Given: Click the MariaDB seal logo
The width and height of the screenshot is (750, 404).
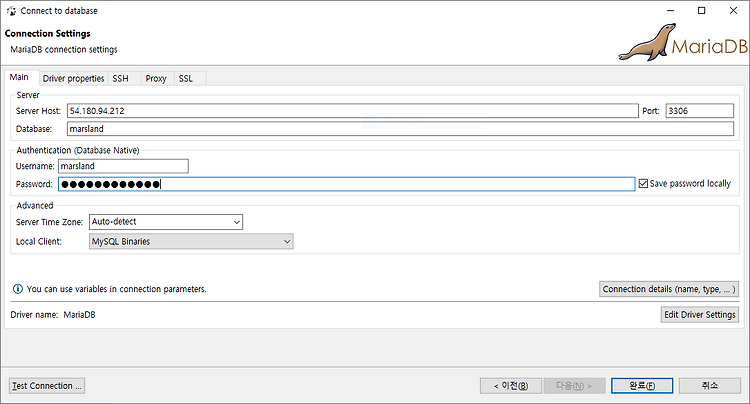Looking at the screenshot, I should (x=683, y=43).
